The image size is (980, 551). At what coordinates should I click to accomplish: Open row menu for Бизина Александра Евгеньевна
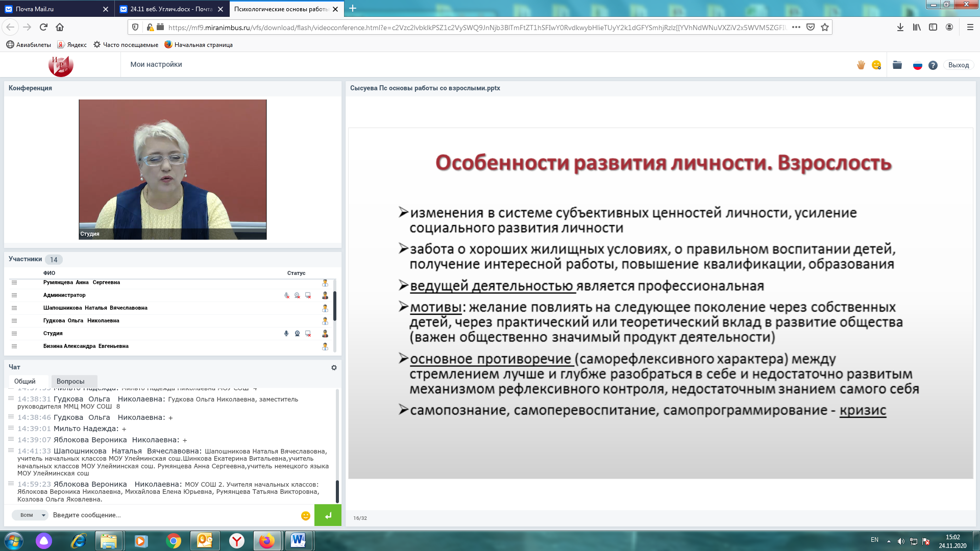click(14, 346)
